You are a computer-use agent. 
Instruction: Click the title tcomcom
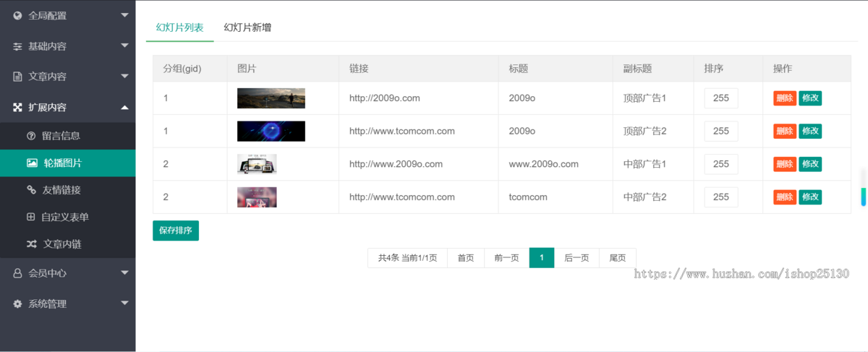coord(528,197)
